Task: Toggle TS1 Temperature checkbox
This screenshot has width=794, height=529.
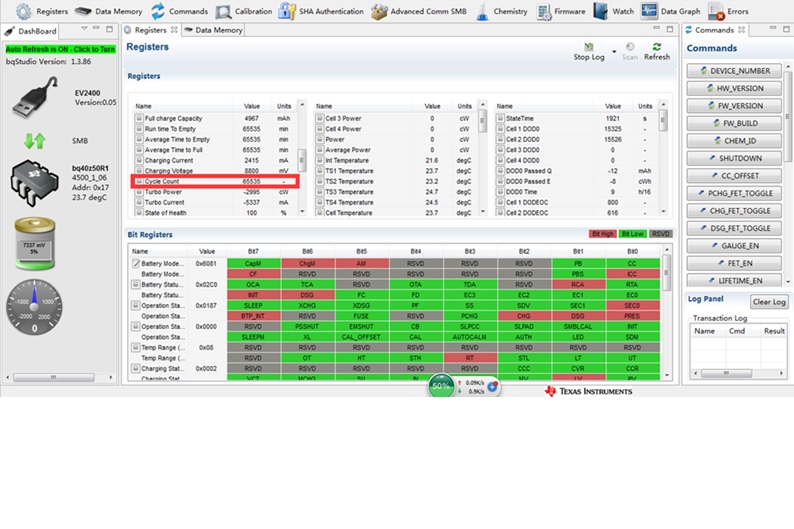Action: tap(320, 171)
